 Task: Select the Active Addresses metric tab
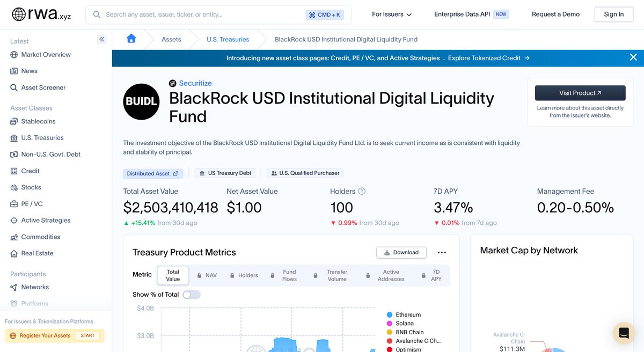tap(385, 275)
